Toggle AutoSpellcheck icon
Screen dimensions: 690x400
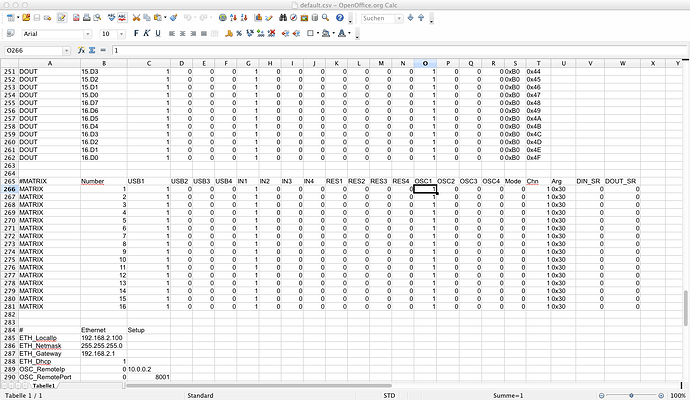point(122,18)
